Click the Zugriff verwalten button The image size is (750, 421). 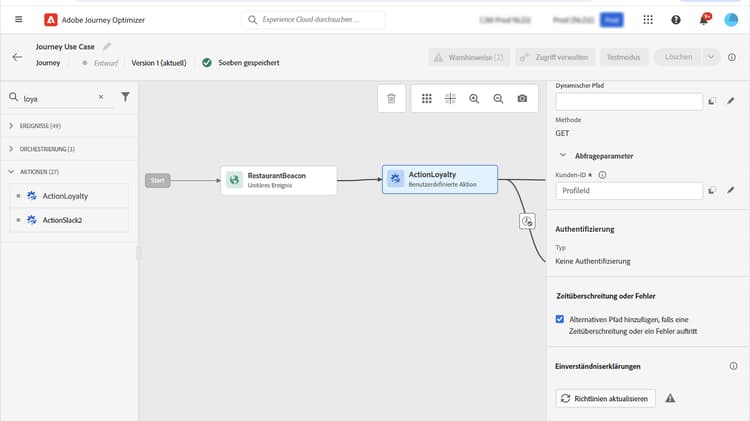(x=555, y=57)
